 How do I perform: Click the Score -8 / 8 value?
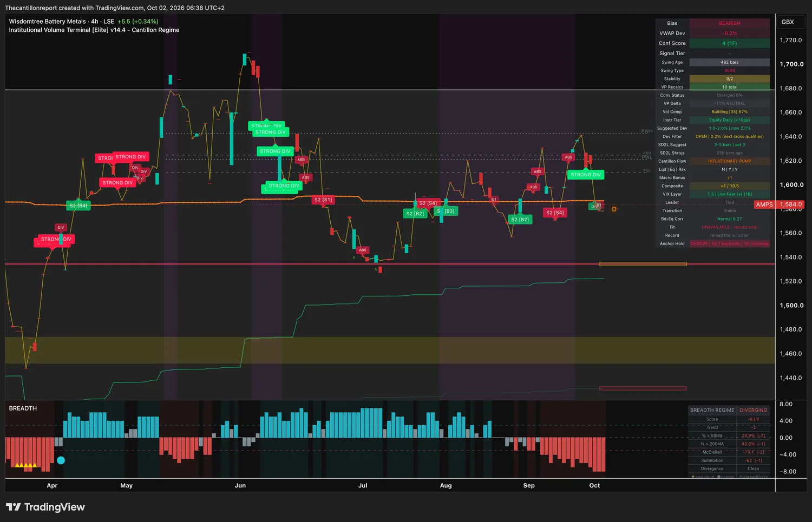tap(754, 419)
